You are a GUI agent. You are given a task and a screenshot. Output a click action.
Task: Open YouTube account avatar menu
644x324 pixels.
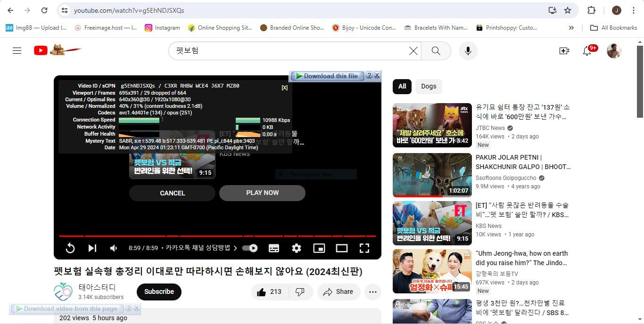coord(614,51)
